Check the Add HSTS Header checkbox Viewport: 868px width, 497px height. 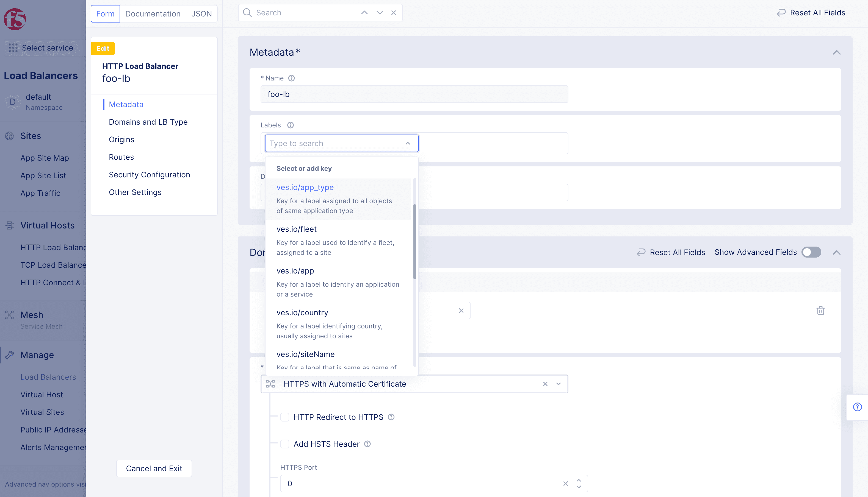click(x=284, y=444)
